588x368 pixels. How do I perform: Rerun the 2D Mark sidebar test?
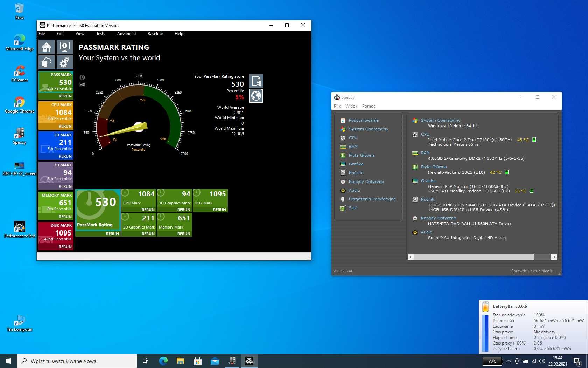click(x=65, y=156)
